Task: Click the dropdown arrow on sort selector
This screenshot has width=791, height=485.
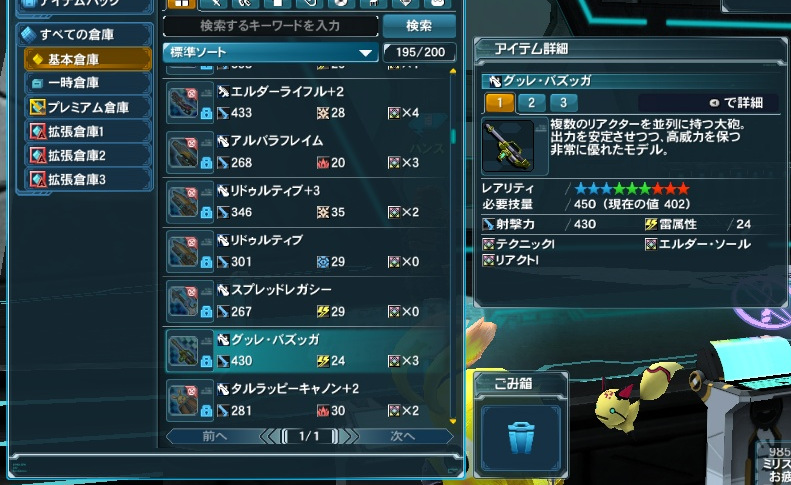Action: [365, 52]
